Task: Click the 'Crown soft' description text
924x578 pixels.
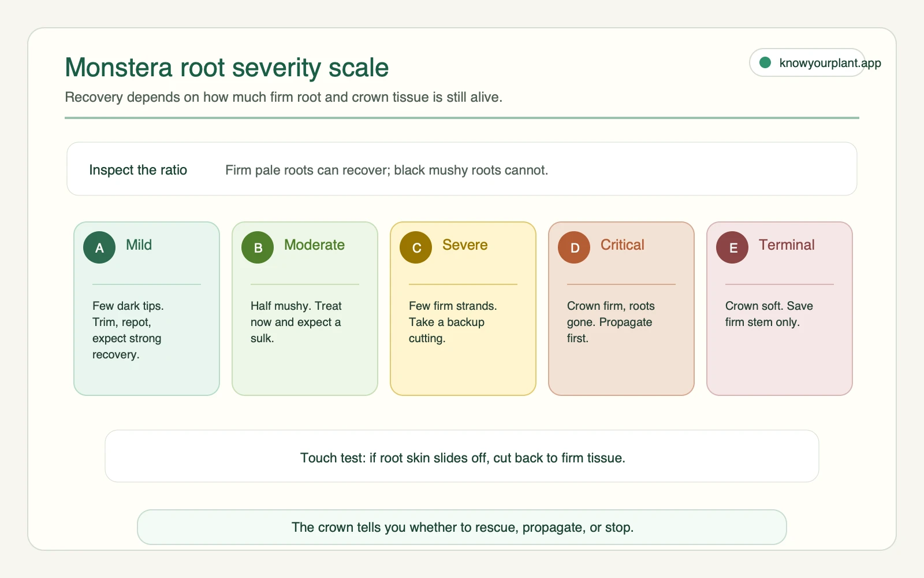Action: click(769, 314)
